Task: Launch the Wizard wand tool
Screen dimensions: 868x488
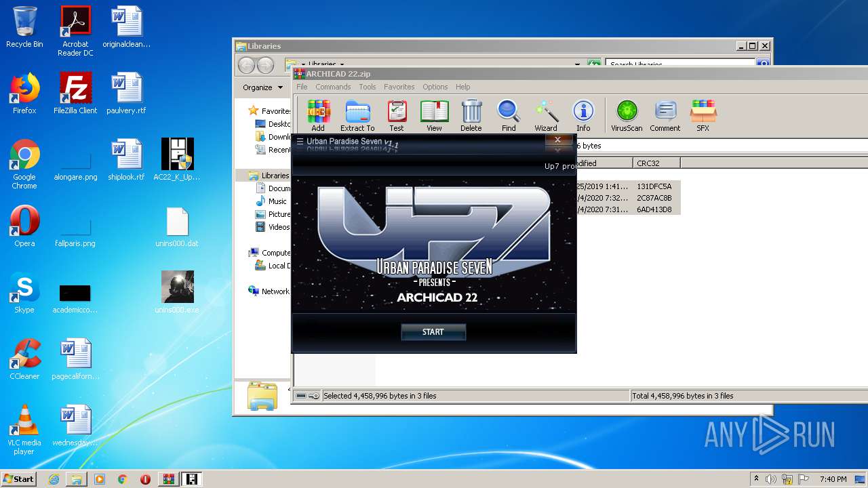Action: click(x=546, y=115)
